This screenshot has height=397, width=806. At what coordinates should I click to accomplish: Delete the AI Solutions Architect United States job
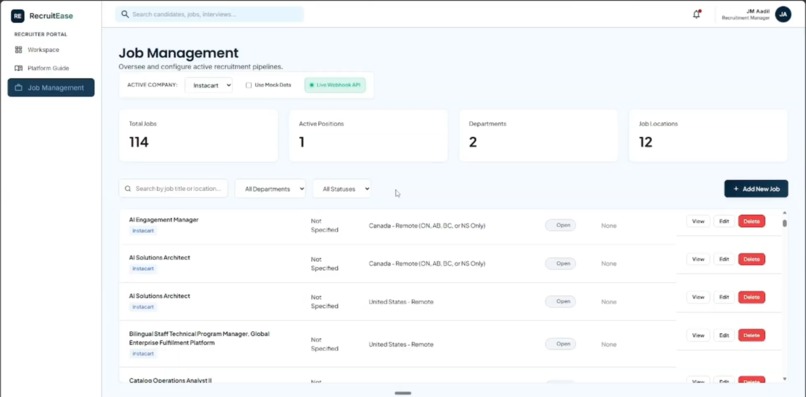click(x=752, y=297)
